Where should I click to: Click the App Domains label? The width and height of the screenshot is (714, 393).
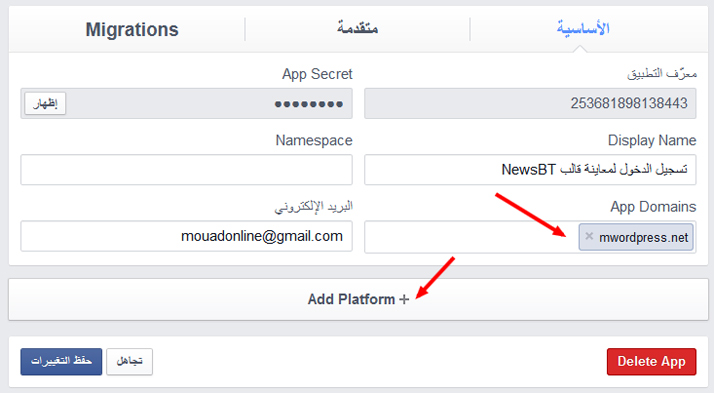point(653,207)
